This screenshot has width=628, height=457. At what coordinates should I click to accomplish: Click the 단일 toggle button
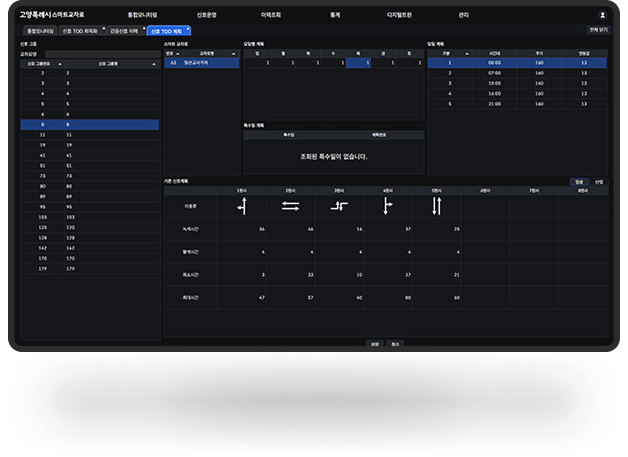tap(598, 181)
